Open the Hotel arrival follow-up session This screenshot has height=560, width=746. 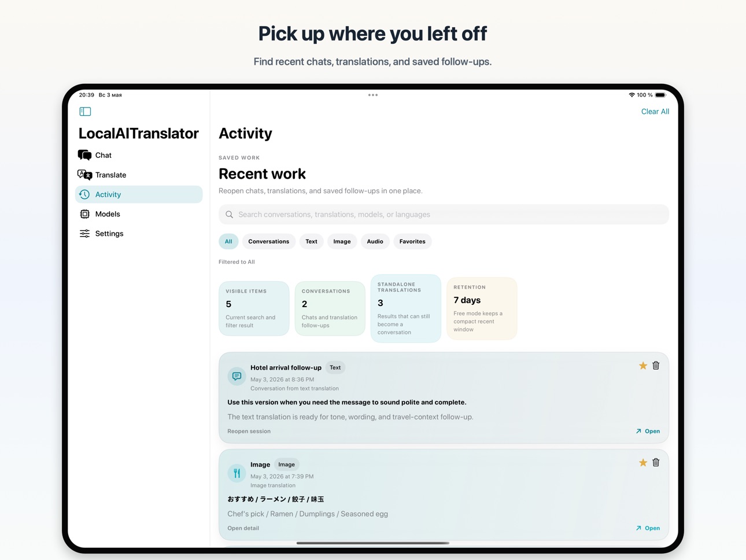point(648,431)
